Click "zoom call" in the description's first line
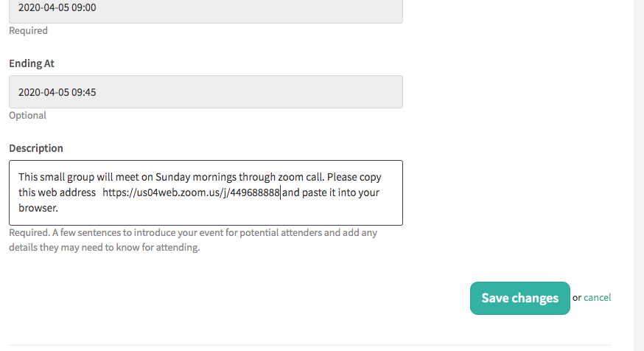The height and width of the screenshot is (351, 644). click(301, 177)
